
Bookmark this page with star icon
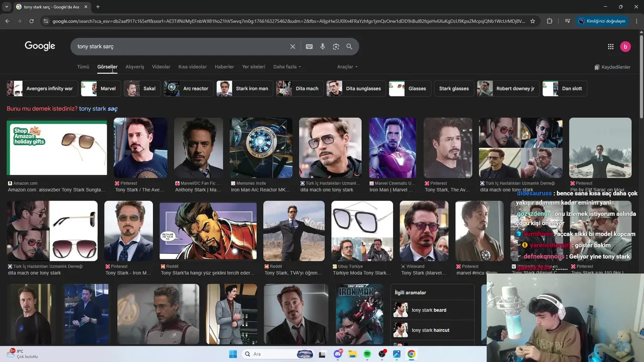[x=533, y=21]
